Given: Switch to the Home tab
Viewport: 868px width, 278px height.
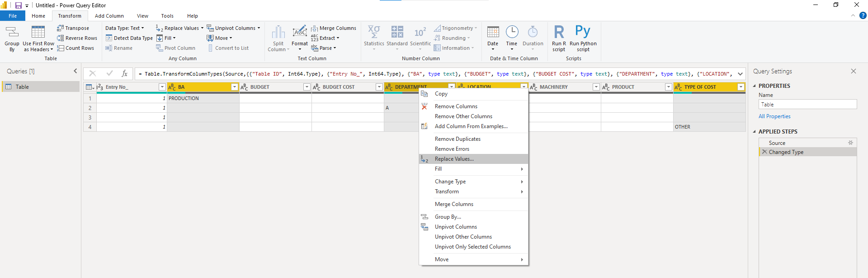Looking at the screenshot, I should tap(38, 16).
